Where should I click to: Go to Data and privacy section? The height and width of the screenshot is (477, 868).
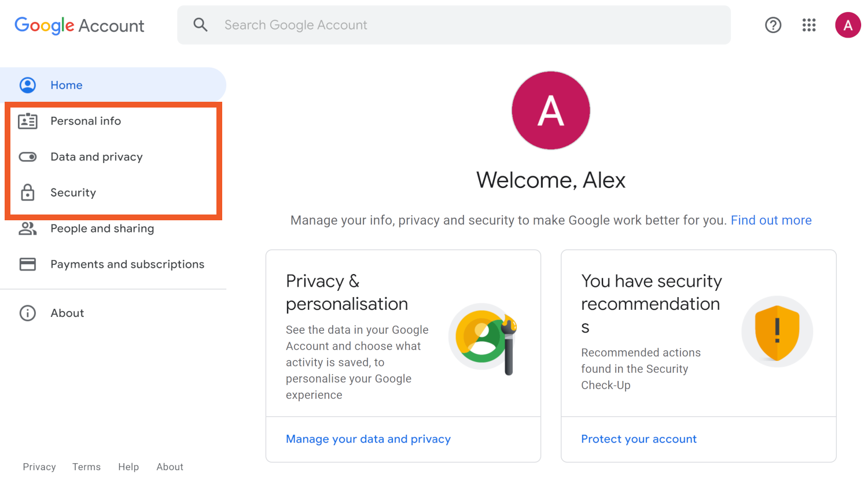[97, 157]
